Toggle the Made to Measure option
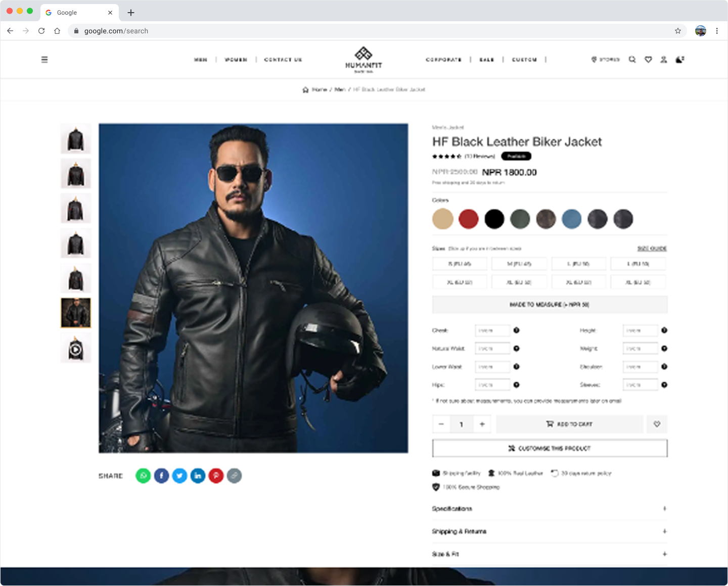728x586 pixels. 550,305
